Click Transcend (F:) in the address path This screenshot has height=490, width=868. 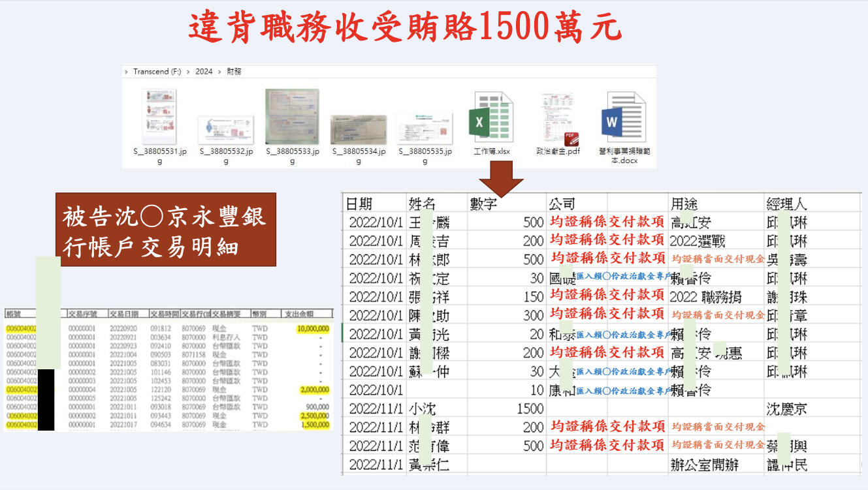[157, 72]
